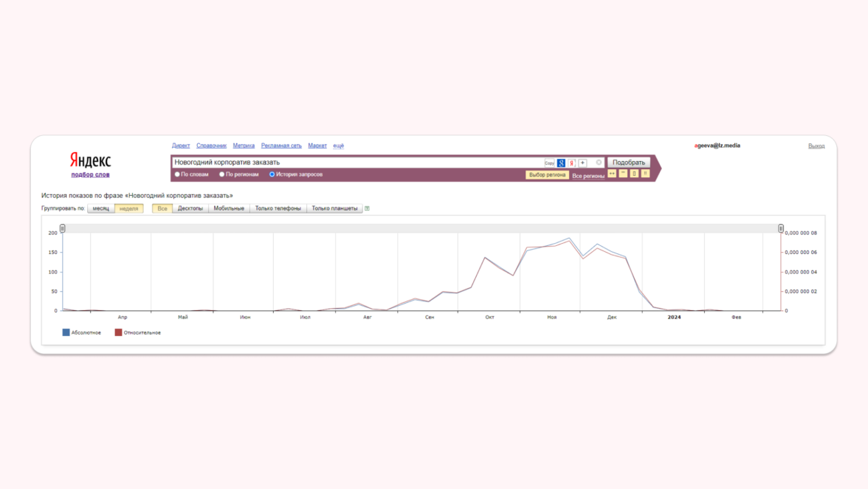Expand the "ещё" services menu
This screenshot has width=868, height=489.
[338, 146]
